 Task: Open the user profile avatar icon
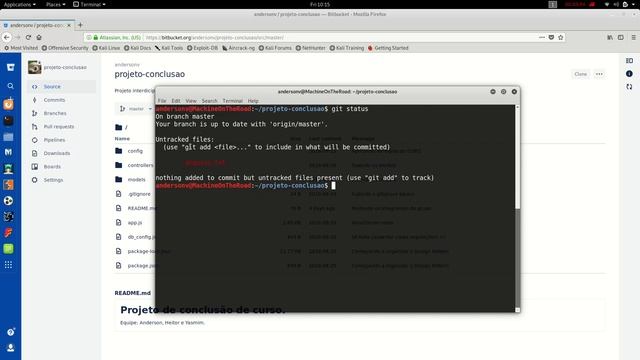(x=10, y=347)
